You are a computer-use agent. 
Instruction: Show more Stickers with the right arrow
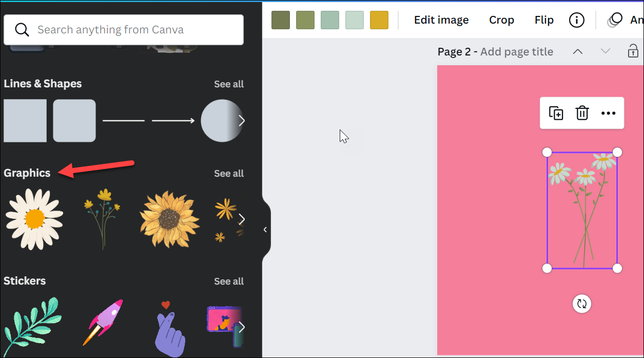coord(242,327)
